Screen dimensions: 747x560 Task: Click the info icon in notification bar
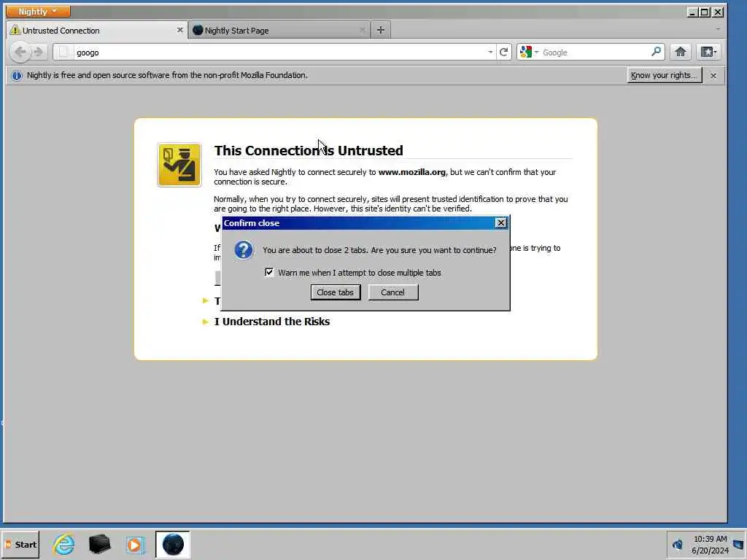(x=17, y=75)
